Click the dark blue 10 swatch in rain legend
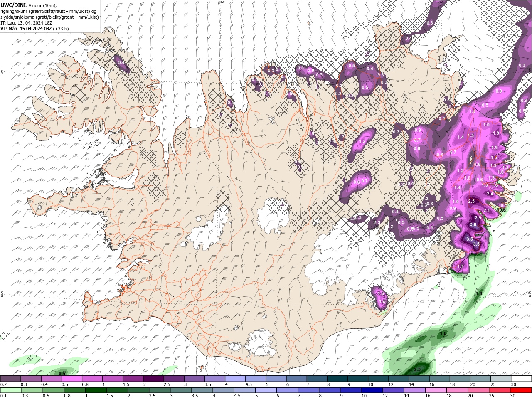Viewport: 532px width, 399px height. [x=371, y=390]
